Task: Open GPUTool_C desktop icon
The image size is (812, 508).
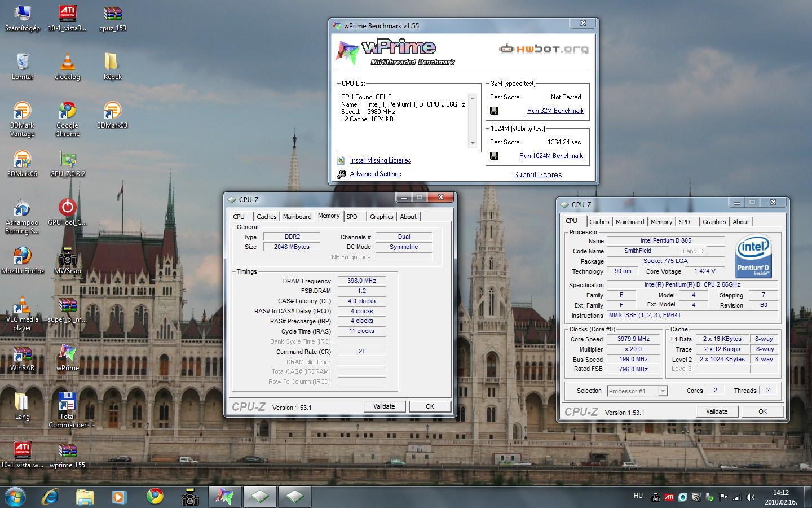Action: pyautogui.click(x=67, y=212)
